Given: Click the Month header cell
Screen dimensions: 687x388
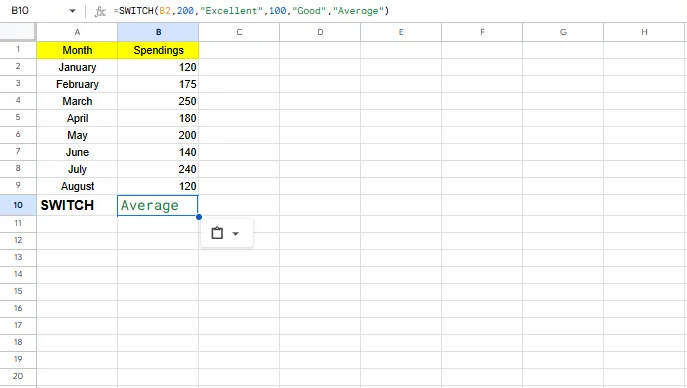Looking at the screenshot, I should [77, 50].
